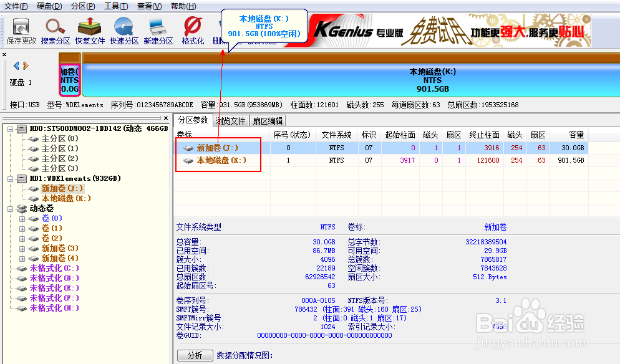Click the 起始柱面 column header
The height and width of the screenshot is (364, 620).
[400, 135]
